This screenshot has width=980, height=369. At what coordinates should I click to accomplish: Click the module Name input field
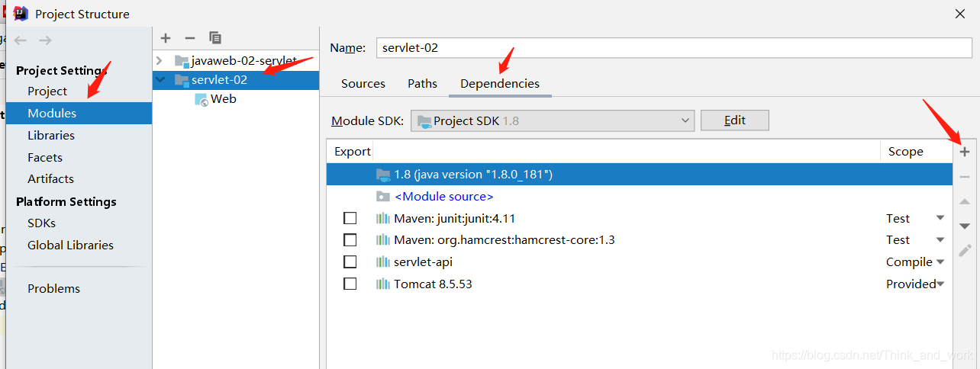pos(674,47)
